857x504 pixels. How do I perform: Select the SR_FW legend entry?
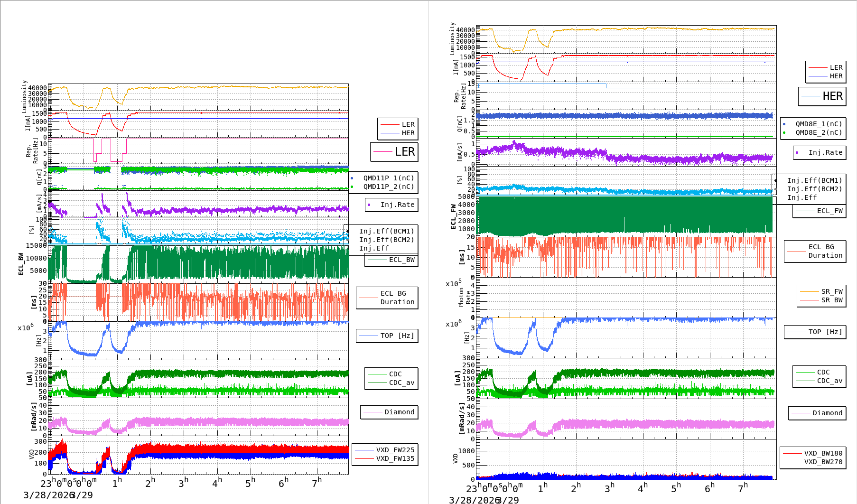click(x=821, y=291)
